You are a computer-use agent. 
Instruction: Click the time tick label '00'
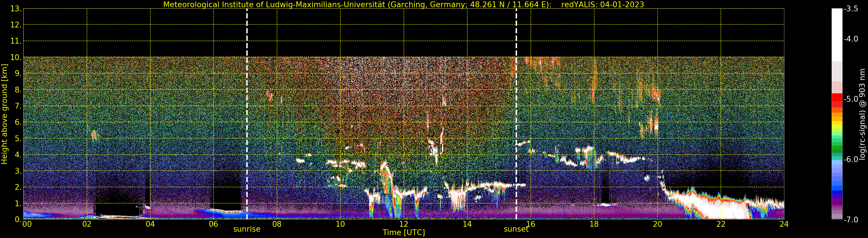[x=27, y=224]
